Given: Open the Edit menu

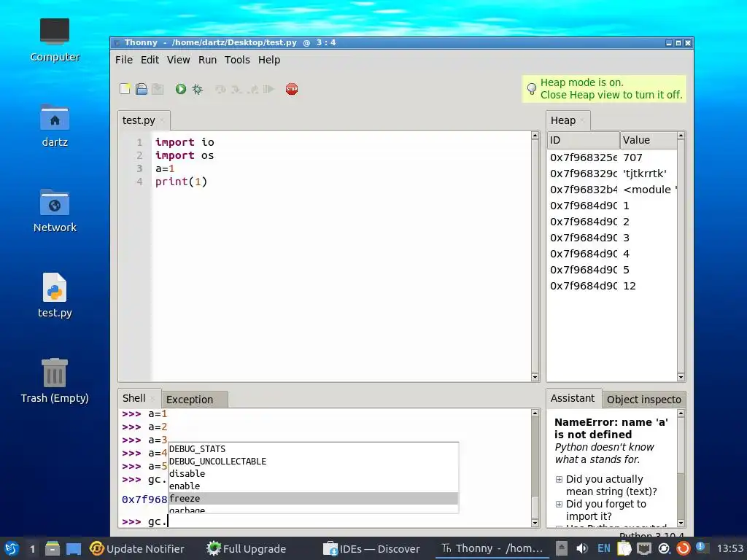Looking at the screenshot, I should click(x=150, y=60).
